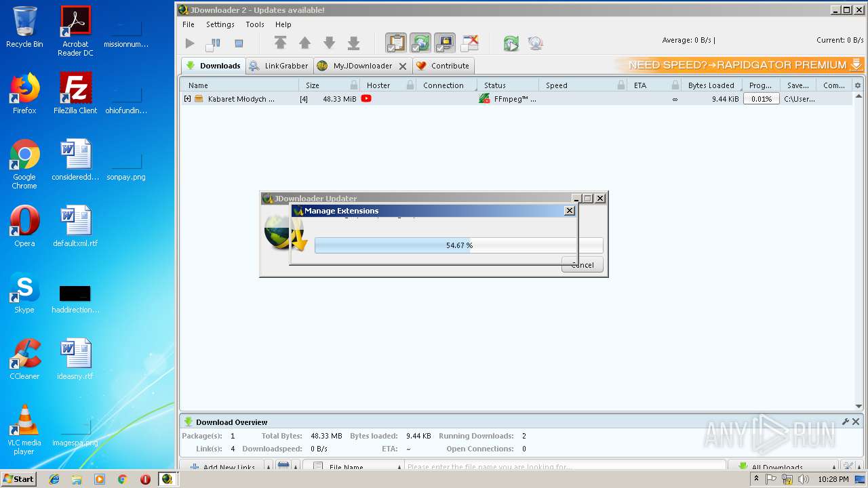Toggle premium usage
868x488 pixels.
click(445, 43)
